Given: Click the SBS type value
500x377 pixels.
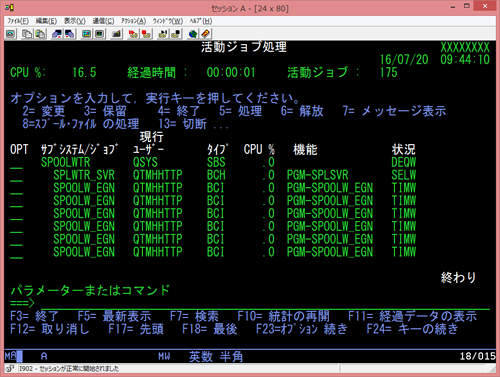Looking at the screenshot, I should (x=216, y=162).
